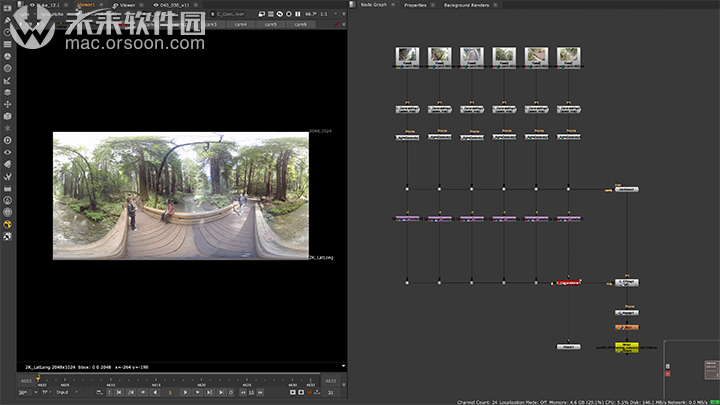Open the Draw nodes toolbar menu

[x=7, y=20]
